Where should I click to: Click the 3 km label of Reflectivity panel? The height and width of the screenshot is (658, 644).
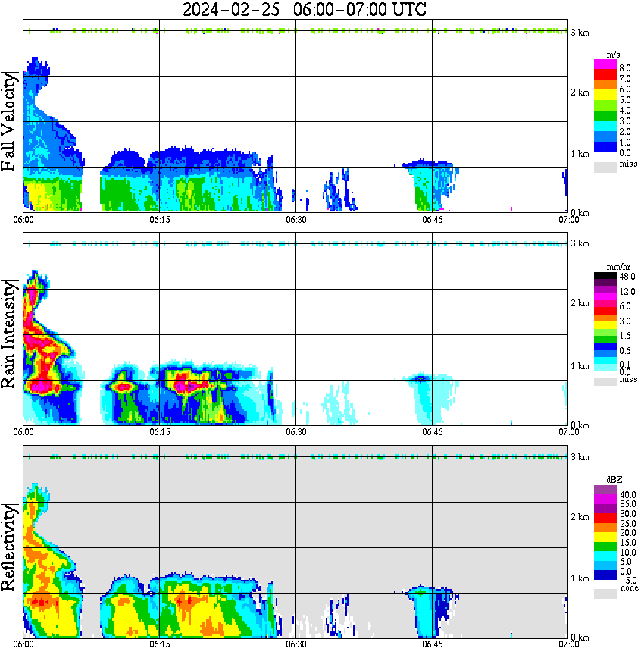580,456
